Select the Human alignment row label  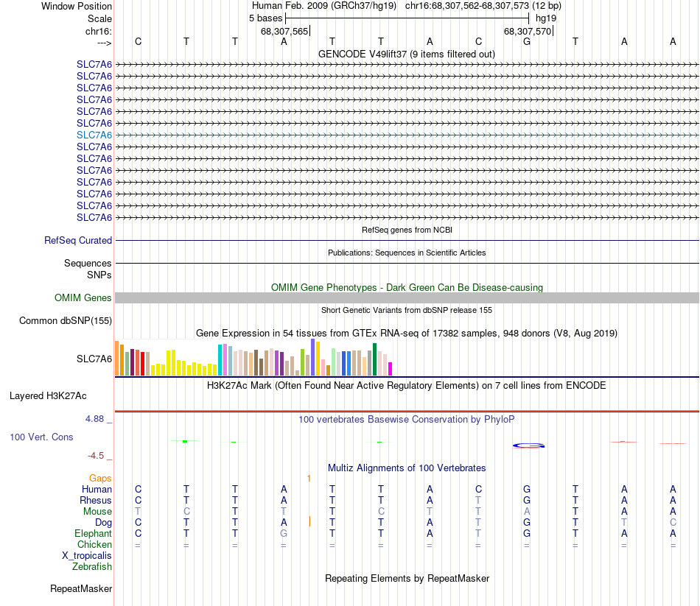coord(97,490)
